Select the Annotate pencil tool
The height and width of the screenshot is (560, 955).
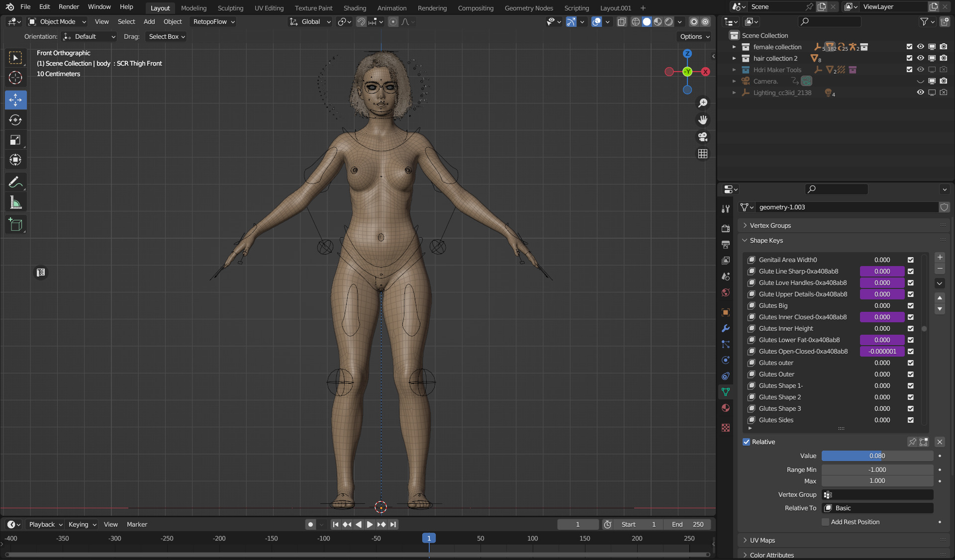pos(15,183)
